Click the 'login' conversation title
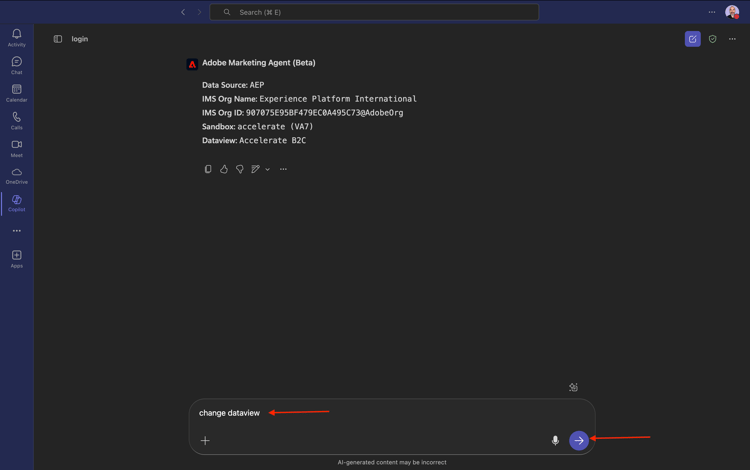The height and width of the screenshot is (470, 750). click(80, 39)
